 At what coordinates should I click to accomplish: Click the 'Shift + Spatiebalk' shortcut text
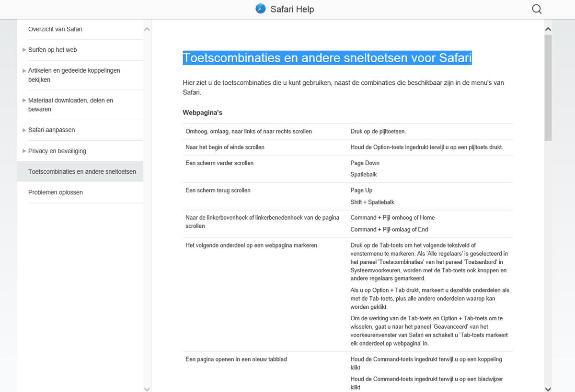[x=372, y=202]
